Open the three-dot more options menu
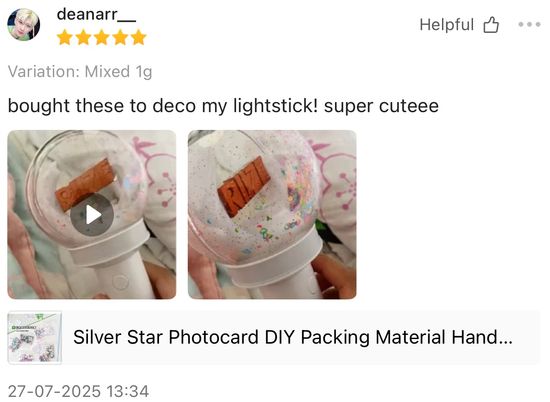The width and height of the screenshot is (550, 402). tap(529, 24)
